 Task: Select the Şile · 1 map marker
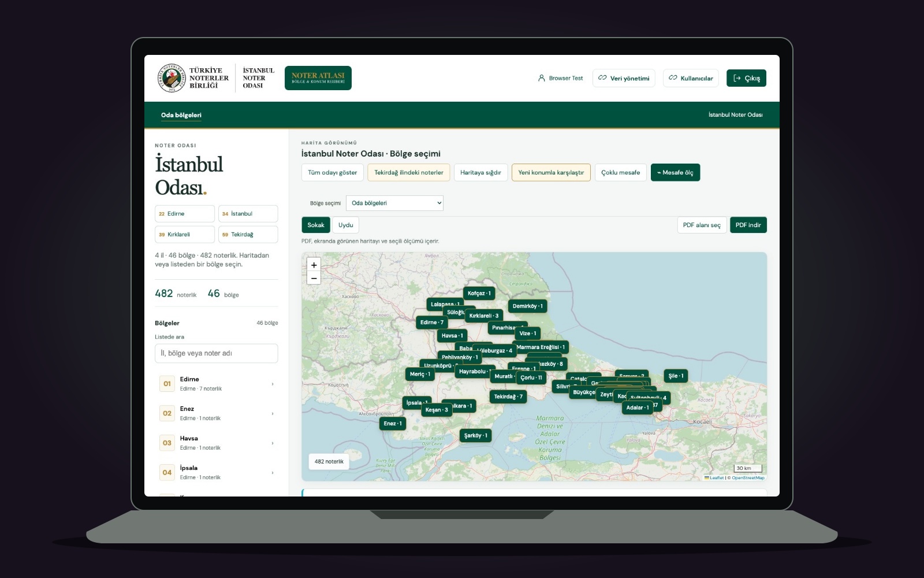pyautogui.click(x=676, y=376)
